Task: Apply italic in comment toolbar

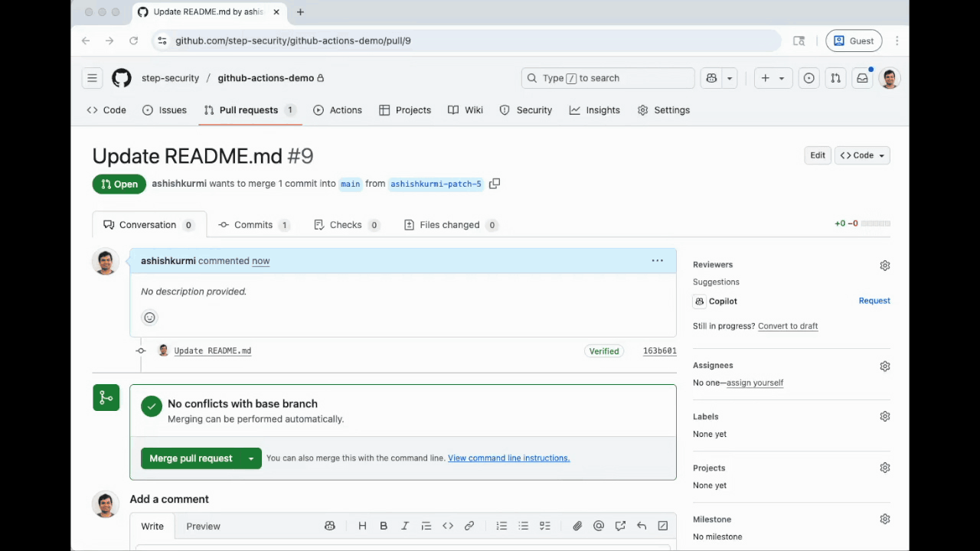Action: pyautogui.click(x=405, y=527)
